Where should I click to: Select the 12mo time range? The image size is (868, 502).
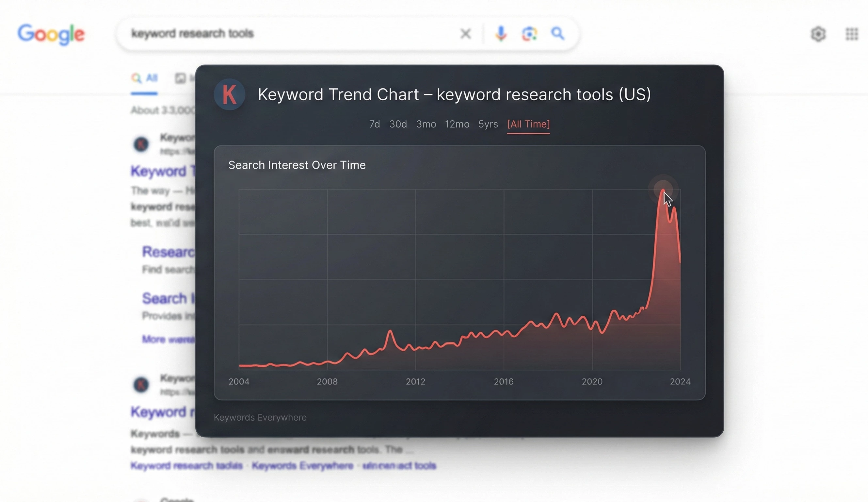[x=457, y=124]
